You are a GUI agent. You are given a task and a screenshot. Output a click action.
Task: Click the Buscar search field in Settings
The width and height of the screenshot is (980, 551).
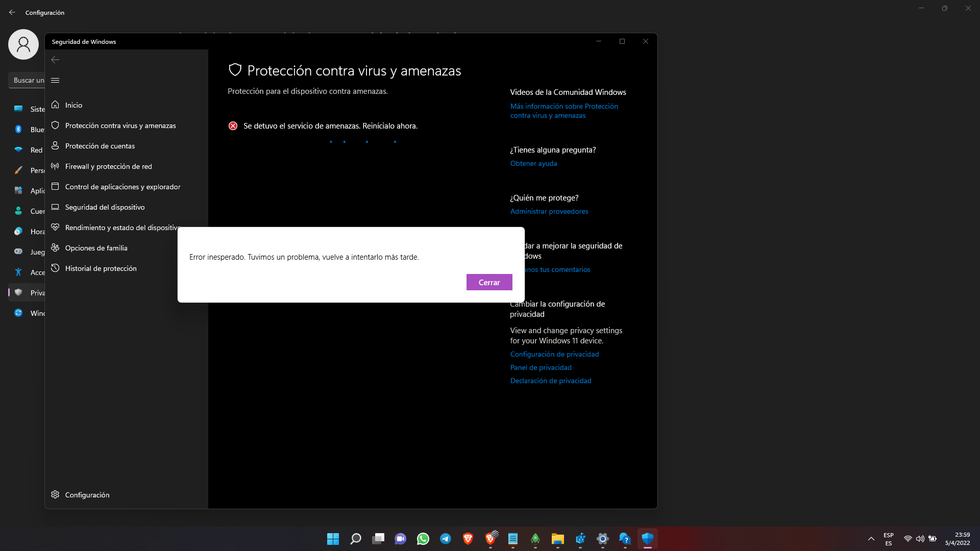27,80
